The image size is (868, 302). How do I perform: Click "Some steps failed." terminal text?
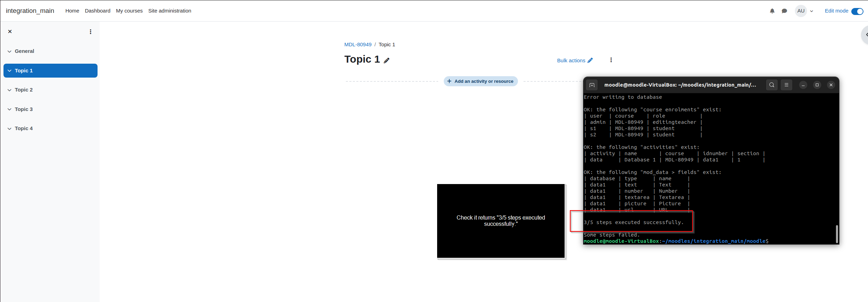pos(612,235)
